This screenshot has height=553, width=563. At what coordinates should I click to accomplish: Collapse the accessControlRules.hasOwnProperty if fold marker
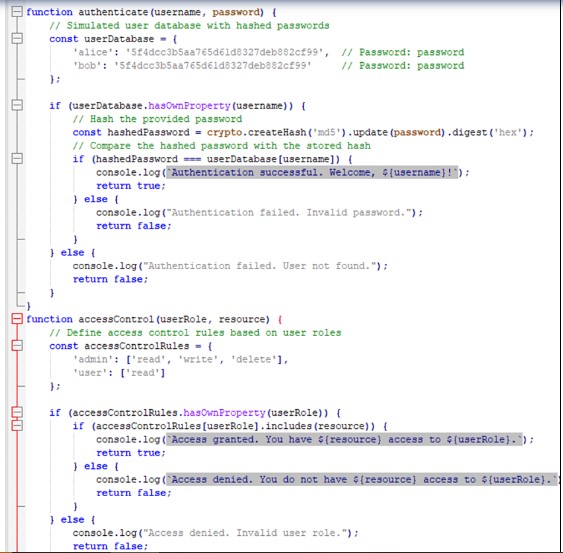[17, 412]
